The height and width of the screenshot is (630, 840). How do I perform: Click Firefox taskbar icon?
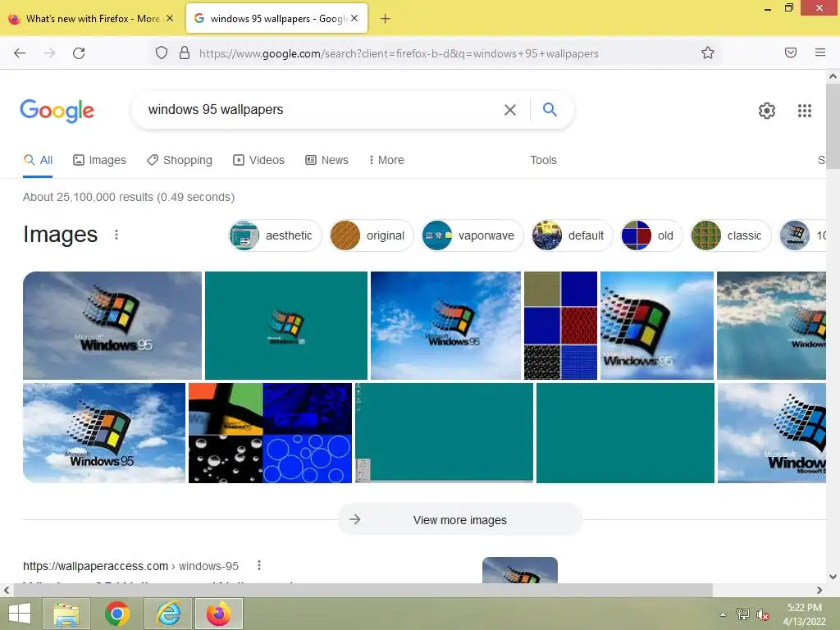click(218, 614)
